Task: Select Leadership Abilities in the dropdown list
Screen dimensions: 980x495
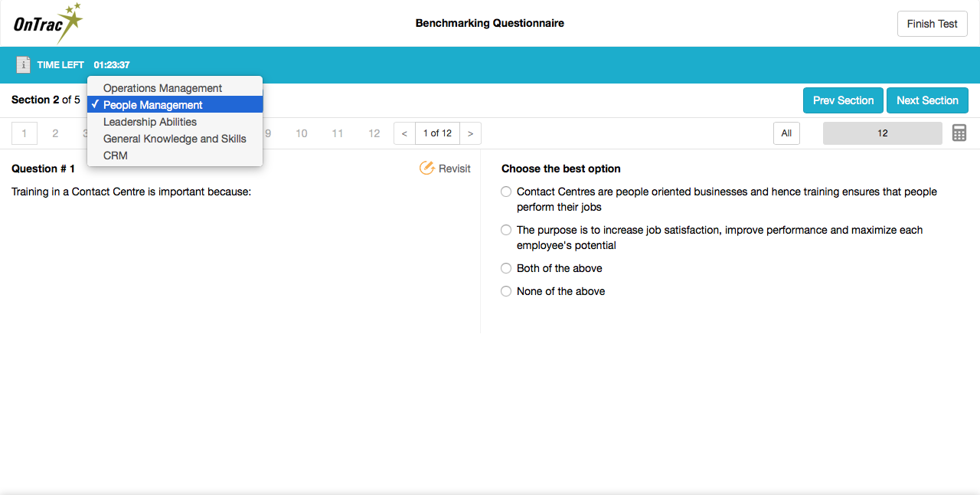Action: point(150,122)
